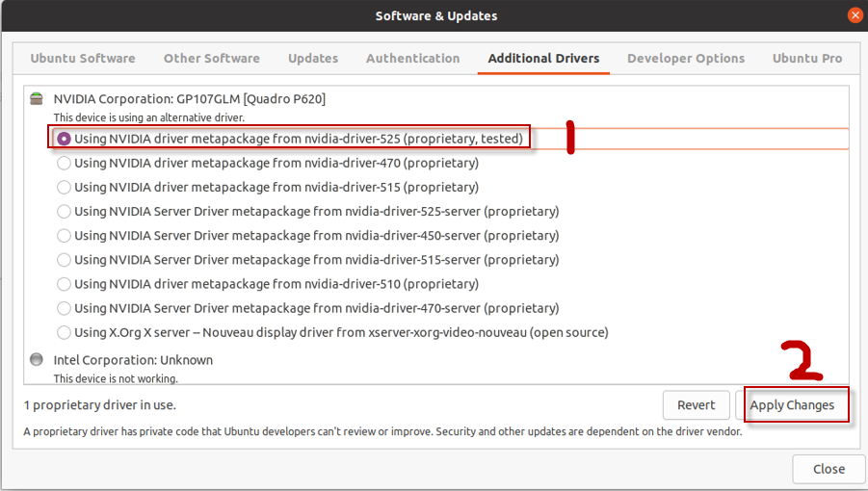Screen dimensions: 868x491
Task: Open the Ubuntu Software tab
Action: [x=83, y=58]
